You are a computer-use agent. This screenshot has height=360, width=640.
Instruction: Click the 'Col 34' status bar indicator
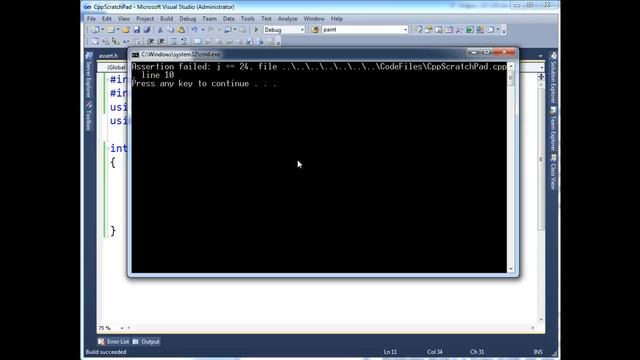pos(434,352)
